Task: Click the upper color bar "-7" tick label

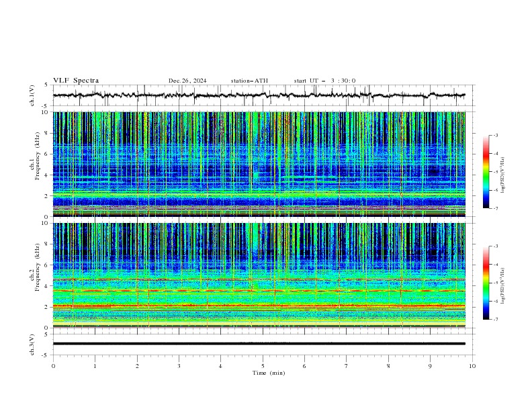Action: pyautogui.click(x=495, y=208)
